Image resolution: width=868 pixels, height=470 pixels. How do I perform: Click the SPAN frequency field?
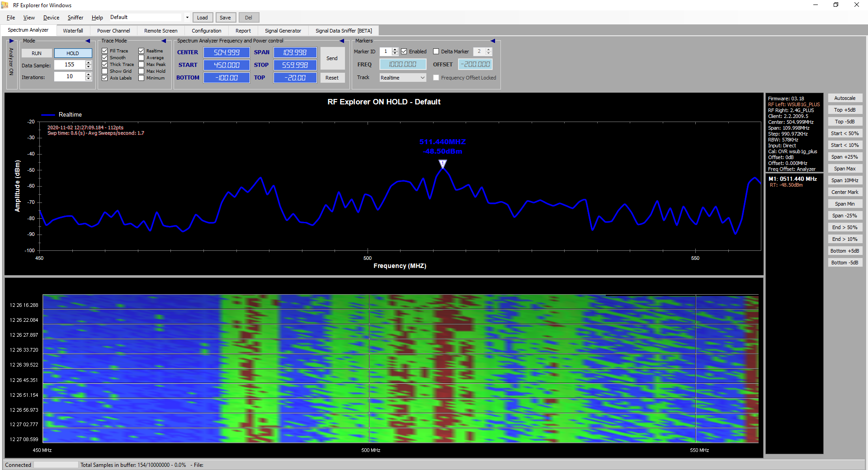click(x=295, y=52)
